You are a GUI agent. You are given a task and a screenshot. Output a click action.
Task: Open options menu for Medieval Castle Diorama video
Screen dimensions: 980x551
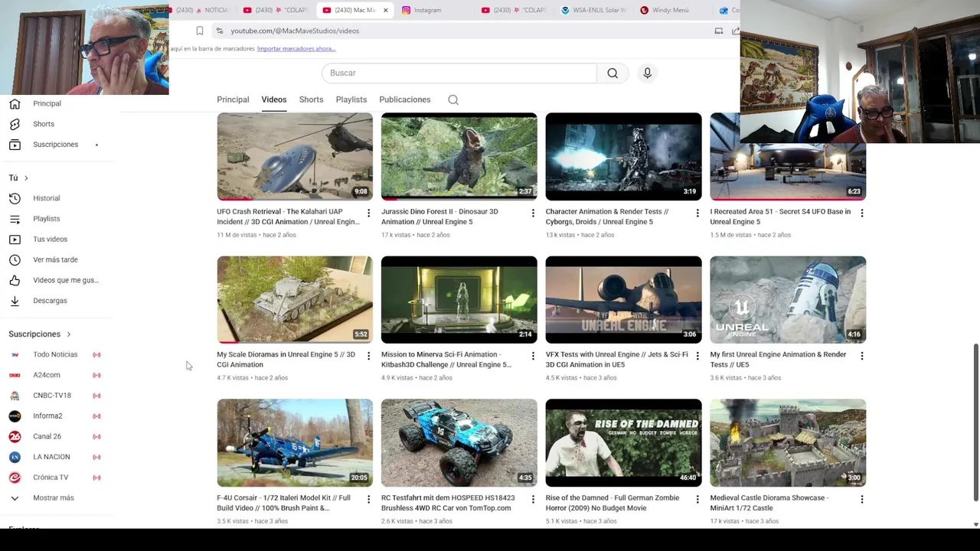(x=861, y=499)
